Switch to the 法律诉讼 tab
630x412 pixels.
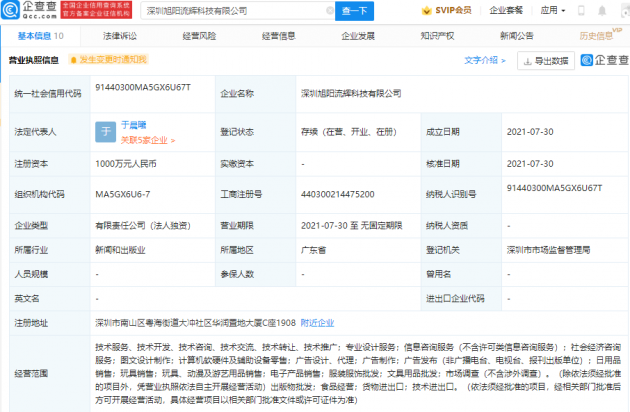click(x=120, y=36)
